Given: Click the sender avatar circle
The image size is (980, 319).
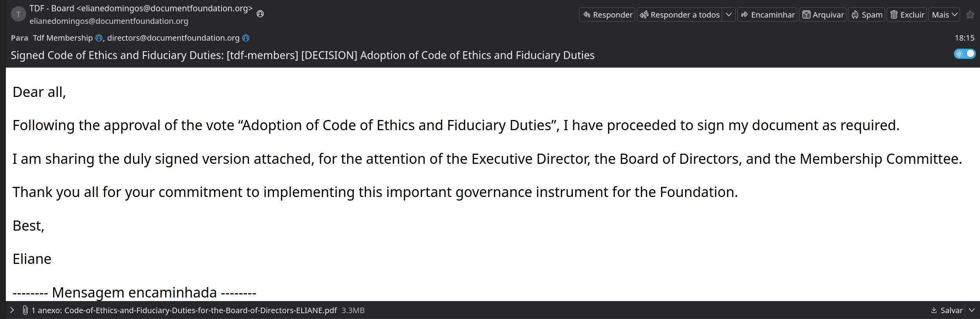Looking at the screenshot, I should (18, 14).
